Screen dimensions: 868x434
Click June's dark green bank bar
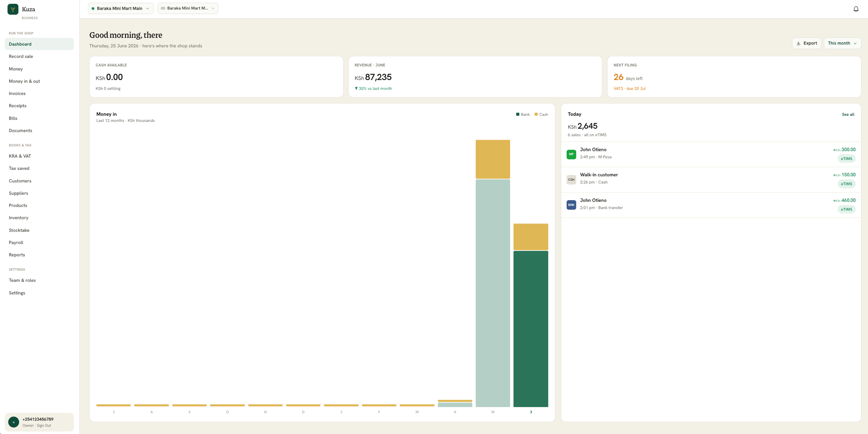531,329
